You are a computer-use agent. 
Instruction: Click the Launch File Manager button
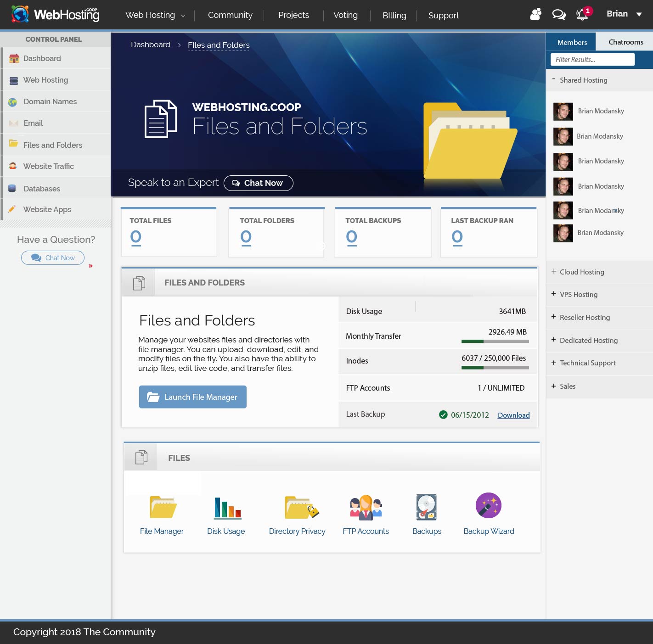click(193, 397)
